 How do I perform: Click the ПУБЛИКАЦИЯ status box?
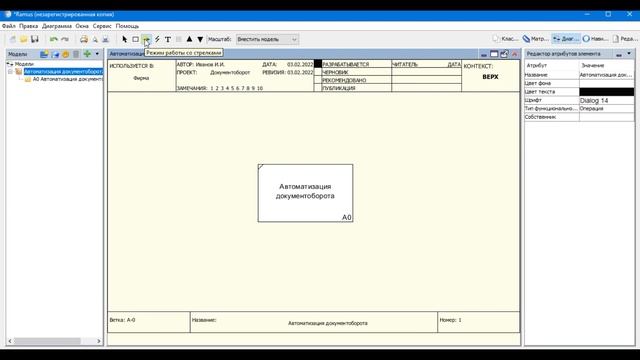[318, 88]
